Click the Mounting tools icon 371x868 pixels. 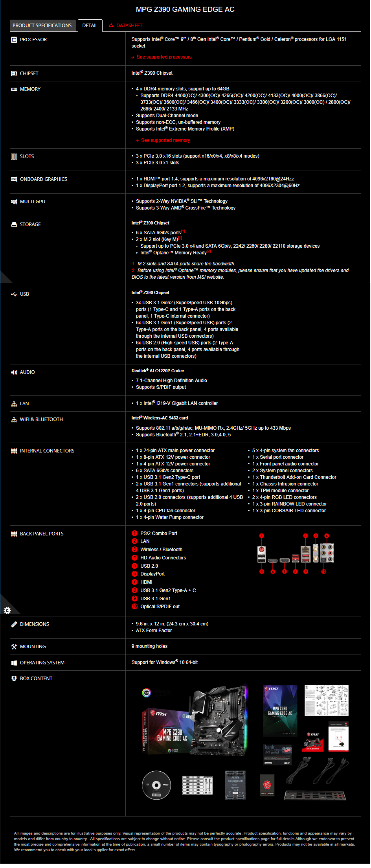point(14,647)
